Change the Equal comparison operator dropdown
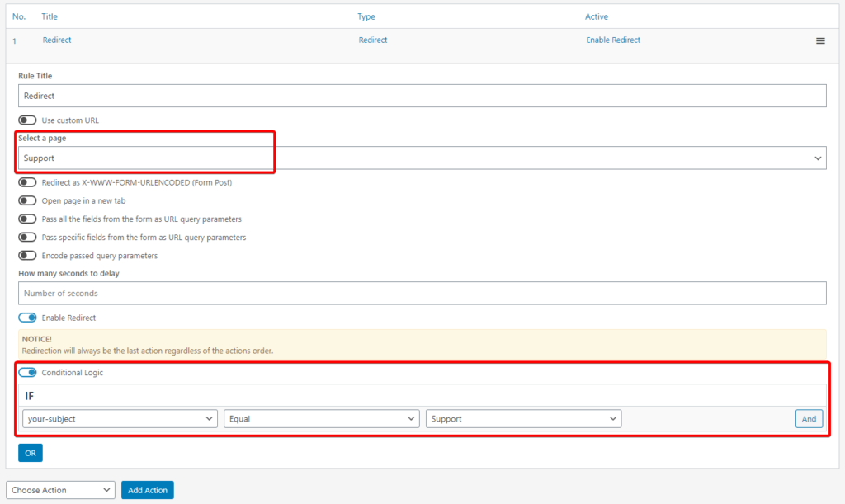Image resolution: width=845 pixels, height=504 pixels. tap(322, 418)
